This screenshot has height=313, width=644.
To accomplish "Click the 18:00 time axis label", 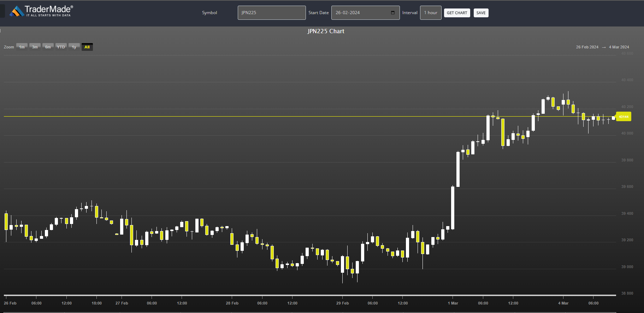I will tap(97, 303).
